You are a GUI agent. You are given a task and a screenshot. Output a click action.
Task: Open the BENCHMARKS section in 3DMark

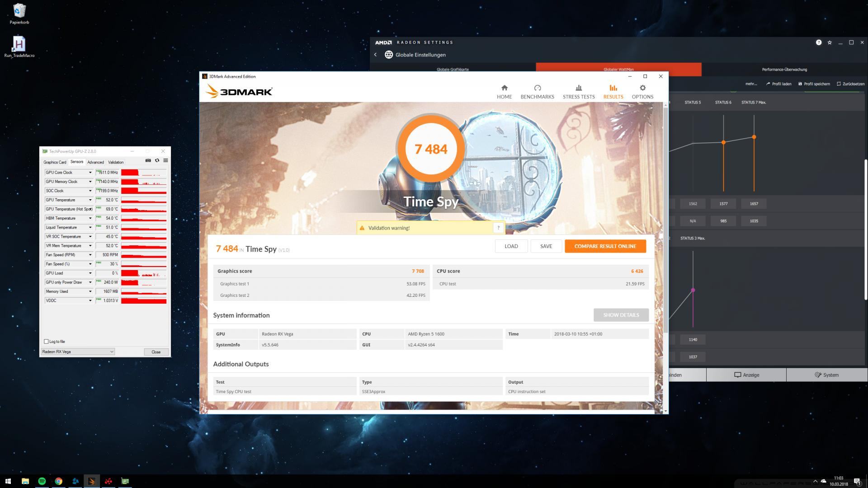pyautogui.click(x=537, y=92)
